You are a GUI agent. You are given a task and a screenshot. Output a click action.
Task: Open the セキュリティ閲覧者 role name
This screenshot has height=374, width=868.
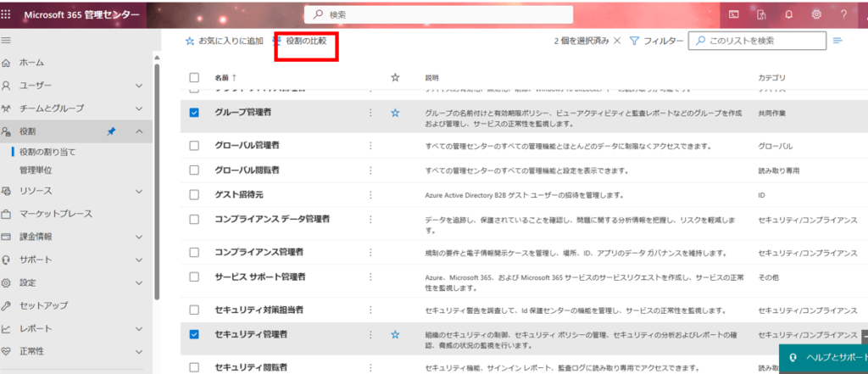coord(251,367)
